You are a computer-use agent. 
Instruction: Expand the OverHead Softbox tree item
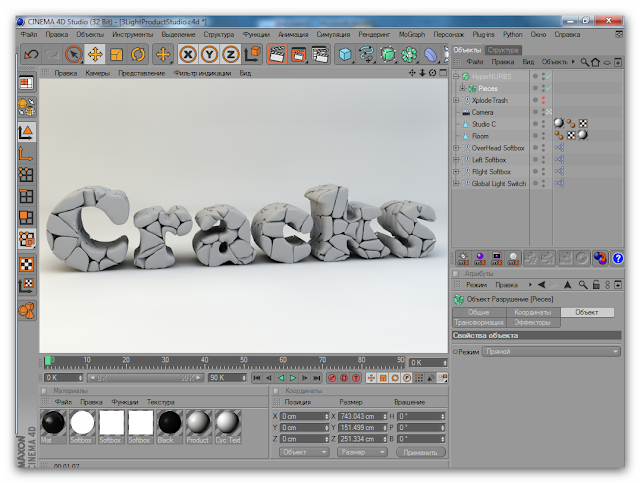point(457,148)
